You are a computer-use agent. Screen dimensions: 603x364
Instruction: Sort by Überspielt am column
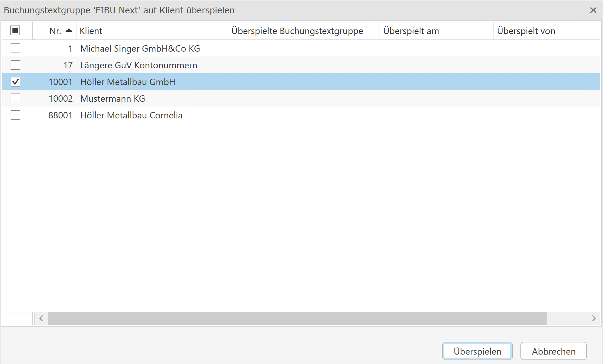tap(411, 31)
